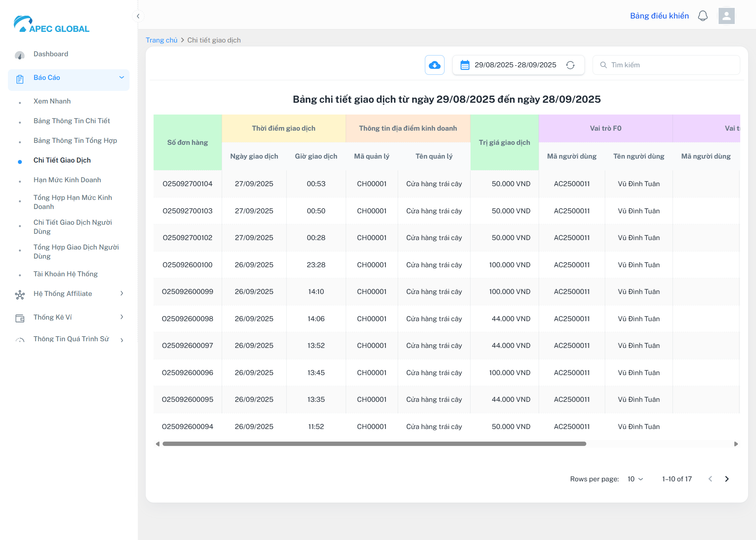Open the user avatar profile icon
Viewport: 756px width, 540px height.
point(726,16)
